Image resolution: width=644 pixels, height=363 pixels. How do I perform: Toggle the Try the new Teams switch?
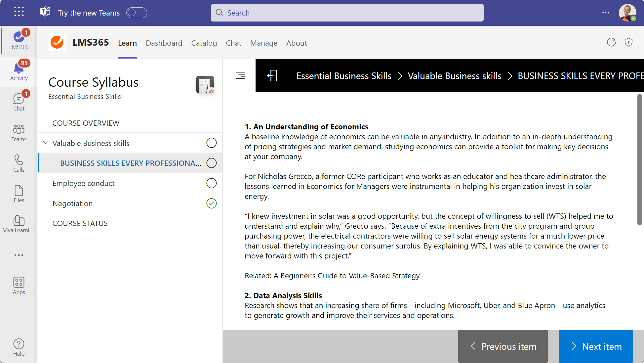click(137, 13)
